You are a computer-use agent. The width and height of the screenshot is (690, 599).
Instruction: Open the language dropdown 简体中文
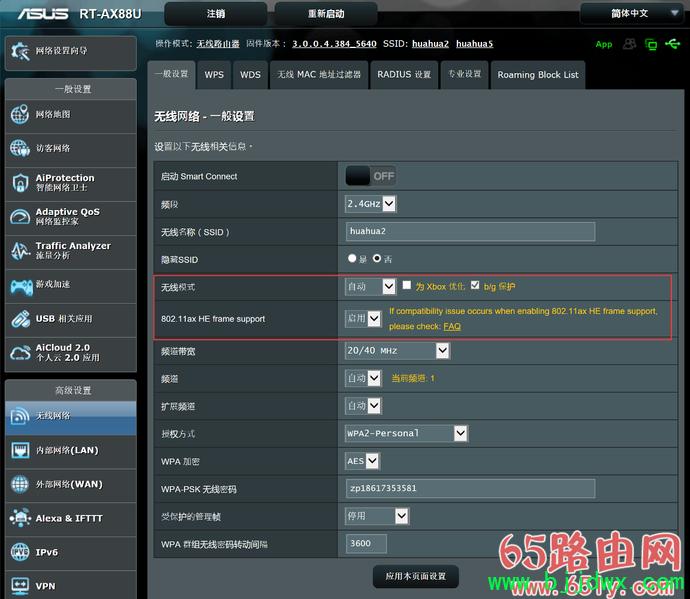pyautogui.click(x=632, y=14)
